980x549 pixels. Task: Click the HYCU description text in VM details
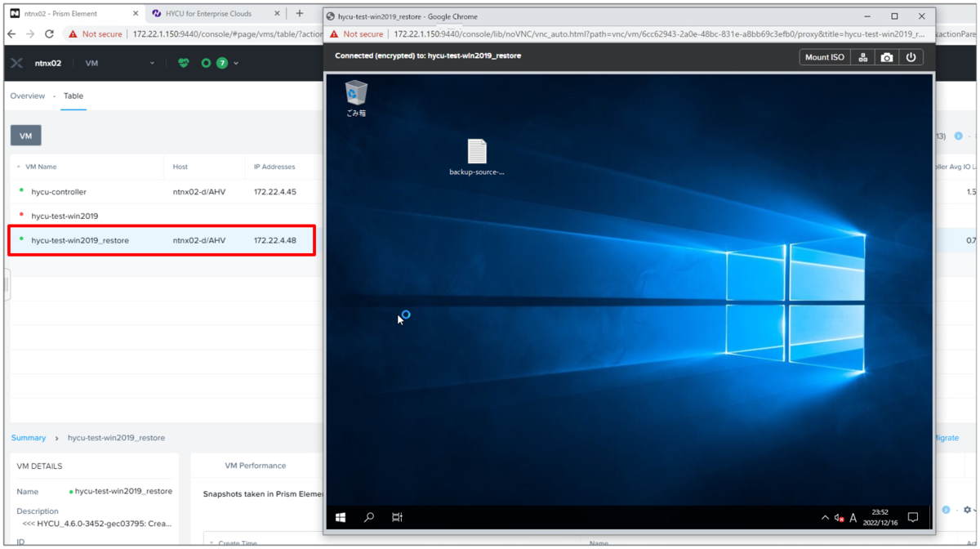pyautogui.click(x=96, y=524)
